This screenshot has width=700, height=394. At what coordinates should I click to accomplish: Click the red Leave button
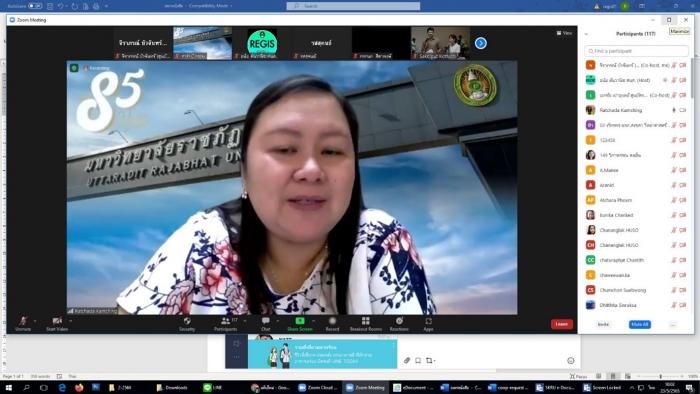tap(562, 324)
